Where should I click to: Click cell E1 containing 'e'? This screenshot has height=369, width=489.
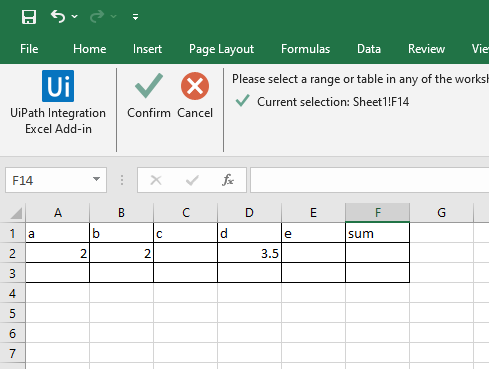click(x=313, y=233)
